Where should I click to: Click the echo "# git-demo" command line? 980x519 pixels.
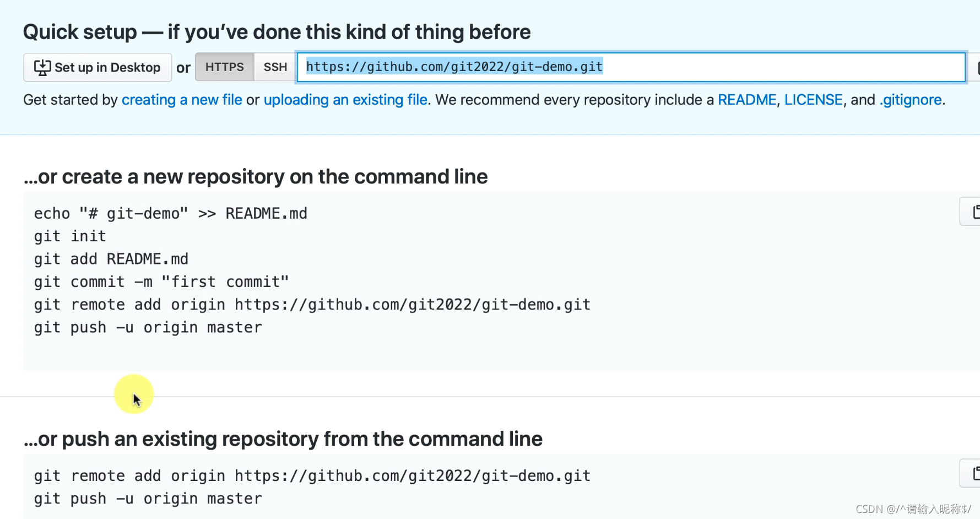click(x=171, y=214)
